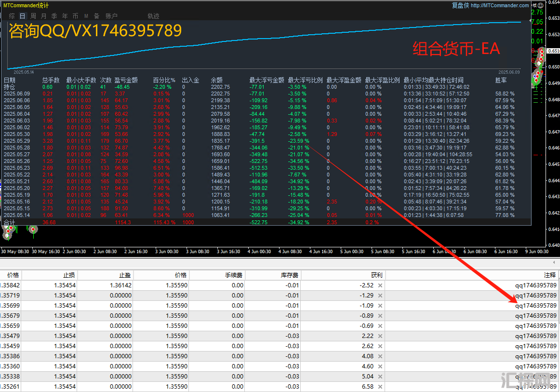Close the order with profit -0.69

pos(380,326)
